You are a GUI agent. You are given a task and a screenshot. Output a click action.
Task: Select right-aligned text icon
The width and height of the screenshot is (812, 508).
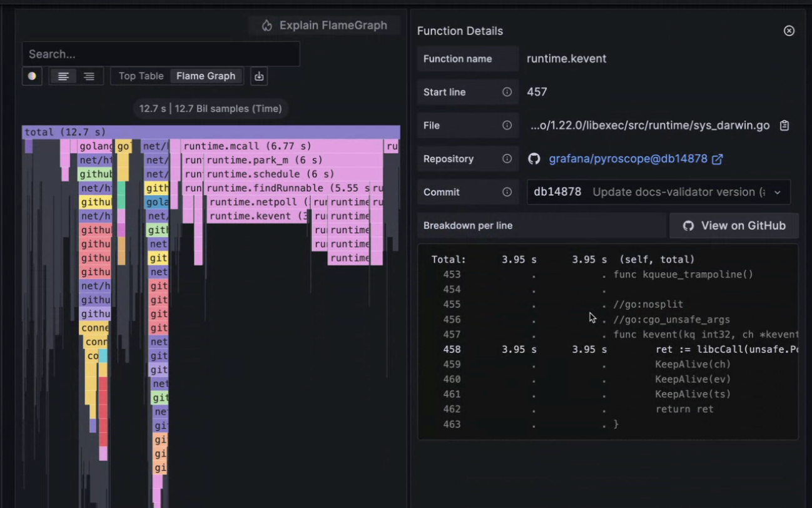[89, 76]
